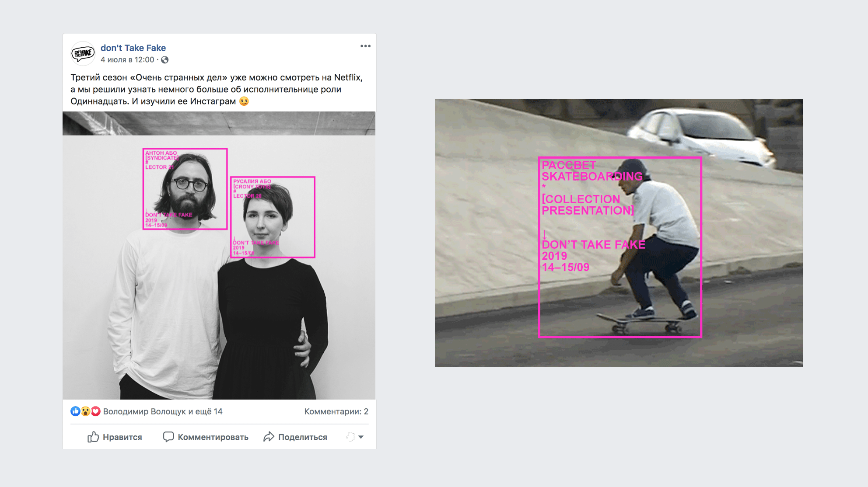The width and height of the screenshot is (868, 487).
Task: Open reactions list Володимир Волощук и ещё 14
Action: click(163, 411)
